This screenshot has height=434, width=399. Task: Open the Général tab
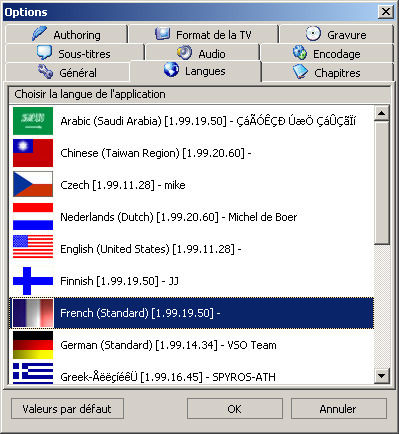click(67, 72)
